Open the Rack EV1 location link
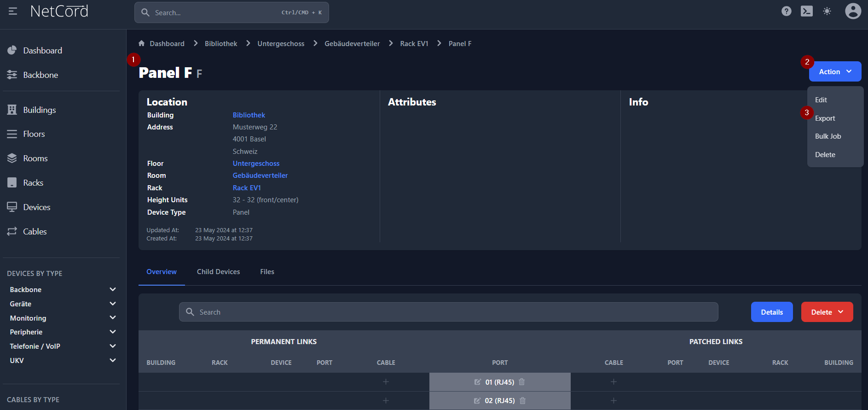 tap(247, 188)
